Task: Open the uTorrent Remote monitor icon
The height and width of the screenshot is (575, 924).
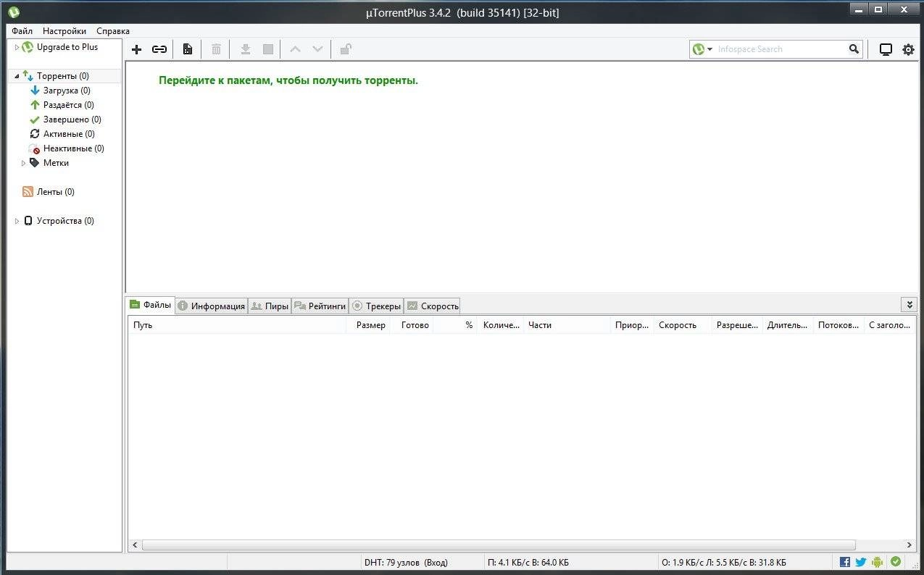Action: click(885, 49)
